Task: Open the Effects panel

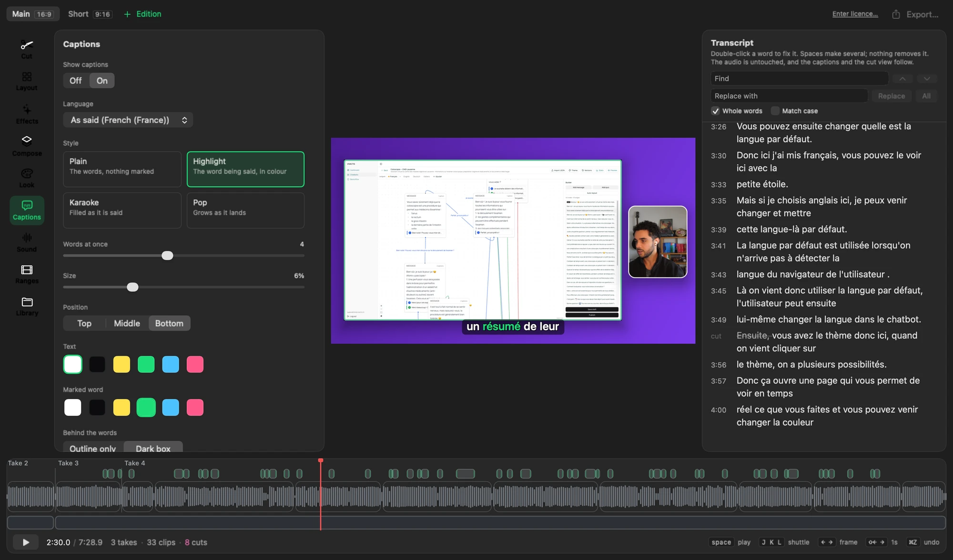Action: (x=27, y=114)
